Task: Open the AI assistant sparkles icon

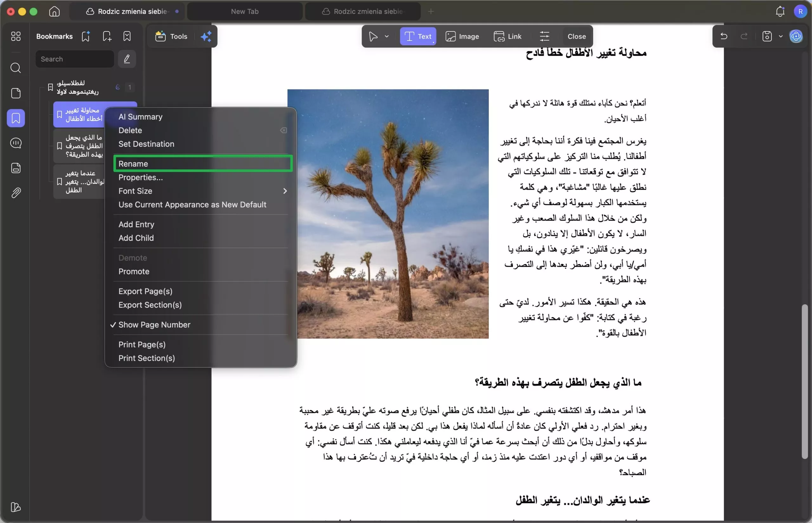Action: (x=206, y=36)
